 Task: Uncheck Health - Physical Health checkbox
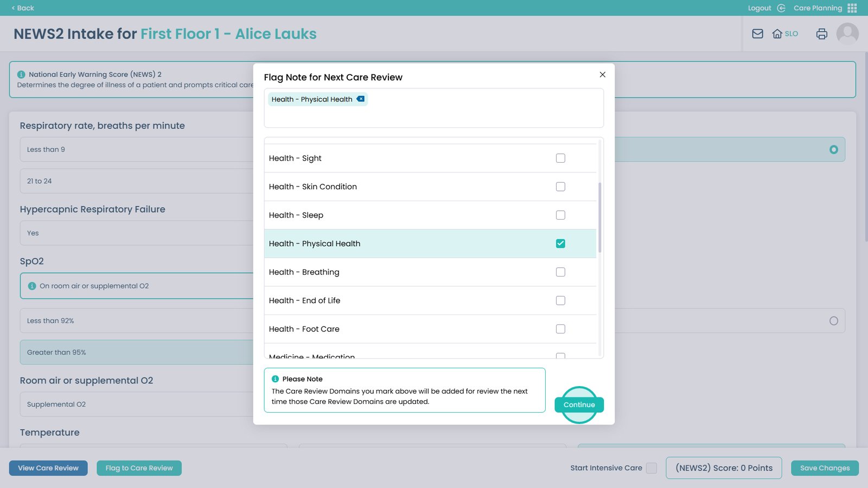pos(560,244)
